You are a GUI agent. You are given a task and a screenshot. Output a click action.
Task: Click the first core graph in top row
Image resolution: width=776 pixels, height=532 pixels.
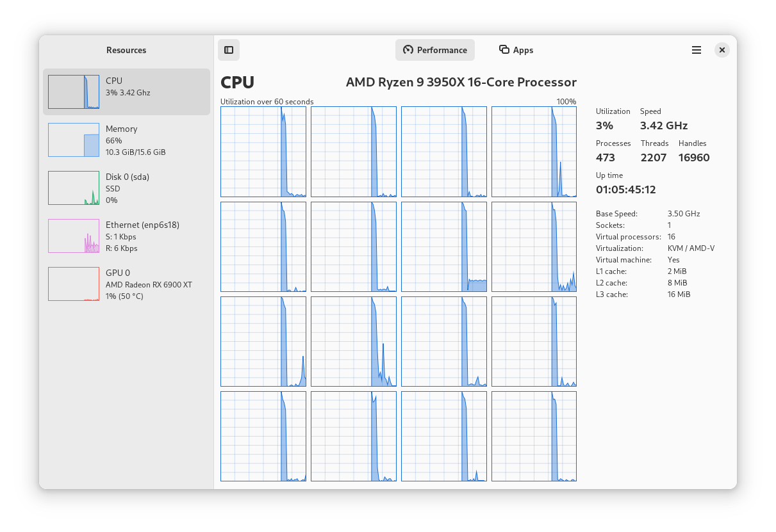263,152
